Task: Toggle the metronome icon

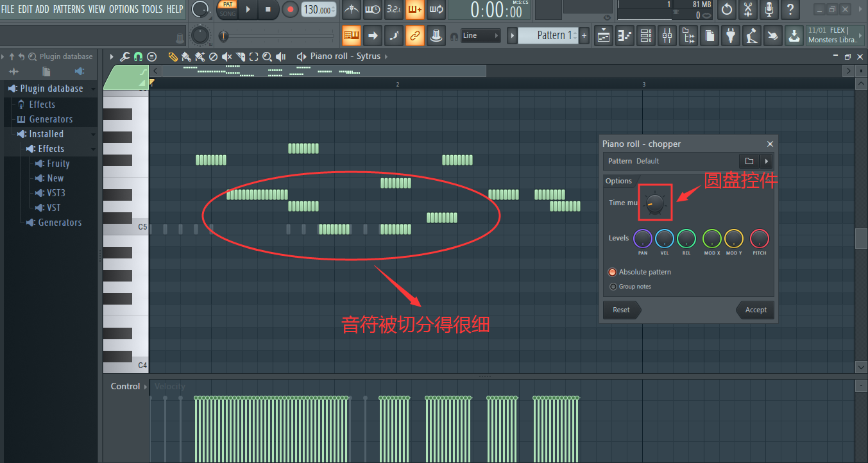Action: (x=351, y=10)
